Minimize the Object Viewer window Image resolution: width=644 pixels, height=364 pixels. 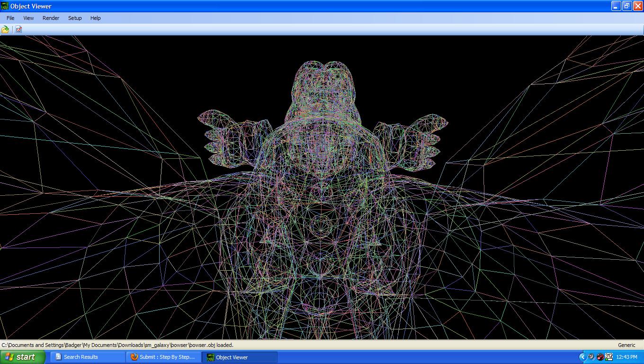(616, 6)
